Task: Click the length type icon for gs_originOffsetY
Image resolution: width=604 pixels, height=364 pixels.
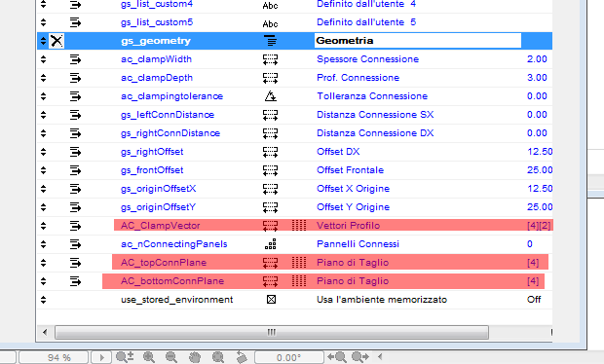Action: click(x=271, y=207)
